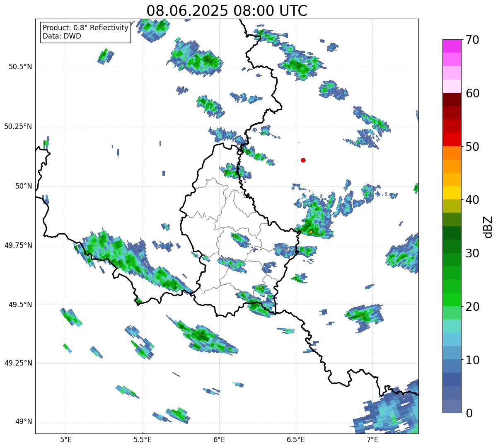Click the 50°N latitude label
498x448 pixels.
click(24, 186)
